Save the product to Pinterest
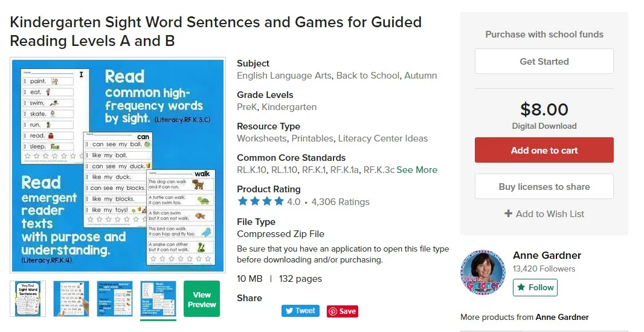 point(343,311)
